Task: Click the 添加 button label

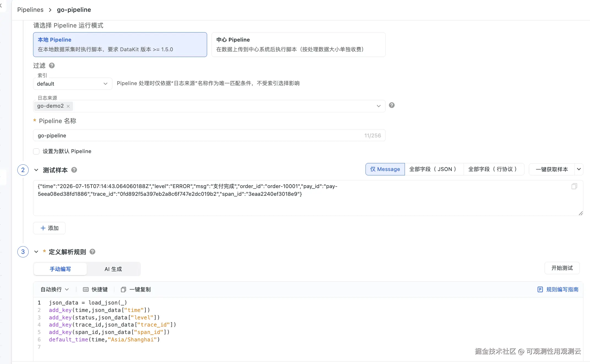Action: [53, 228]
